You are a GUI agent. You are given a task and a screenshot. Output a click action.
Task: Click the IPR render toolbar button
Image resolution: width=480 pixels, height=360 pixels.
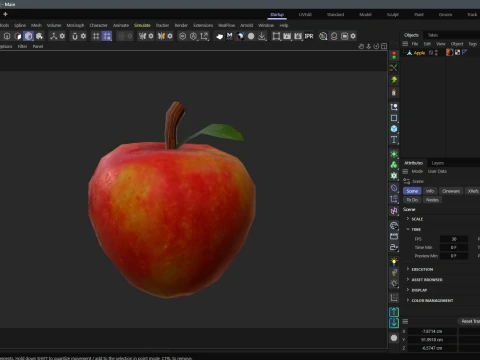(x=309, y=36)
